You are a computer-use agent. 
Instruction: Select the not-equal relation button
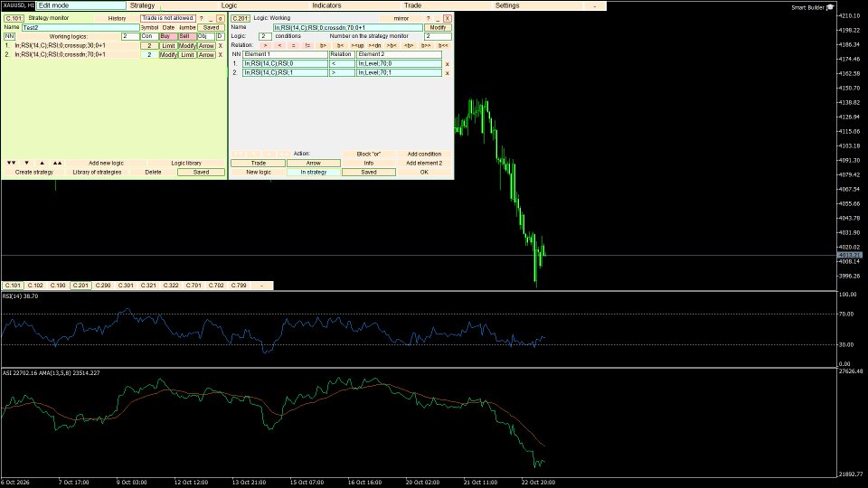coord(307,45)
